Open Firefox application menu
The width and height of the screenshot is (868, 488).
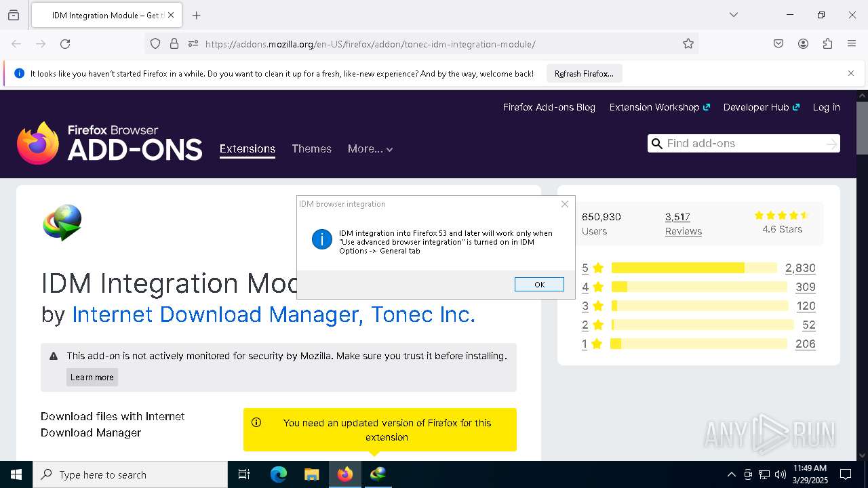click(852, 44)
